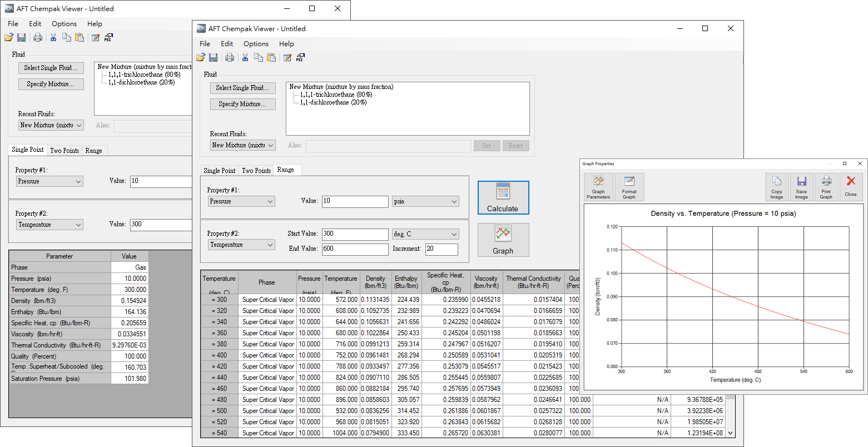Screen dimensions: 868x447
Task: Click notepad edit icon in back window toolbar
Action: pyautogui.click(x=96, y=38)
